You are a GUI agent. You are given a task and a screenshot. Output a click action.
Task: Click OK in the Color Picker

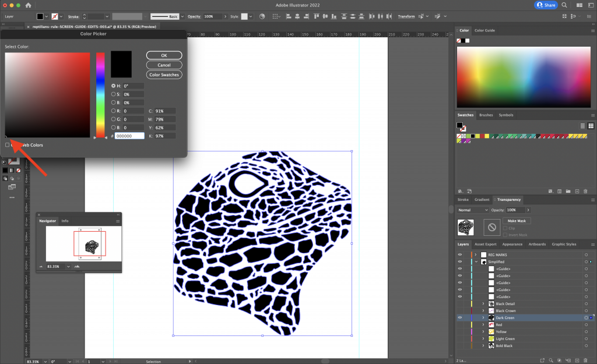[x=164, y=55]
